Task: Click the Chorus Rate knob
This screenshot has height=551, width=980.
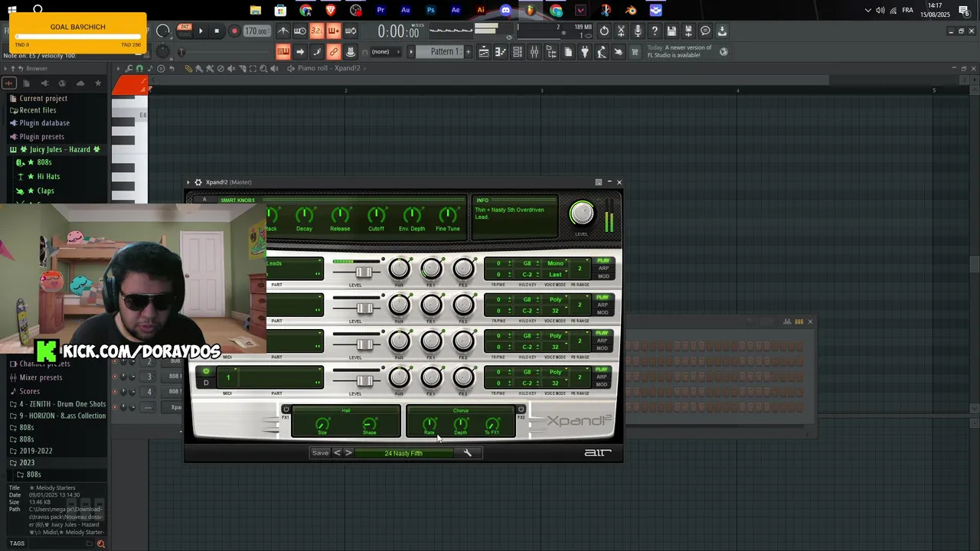Action: coord(430,423)
